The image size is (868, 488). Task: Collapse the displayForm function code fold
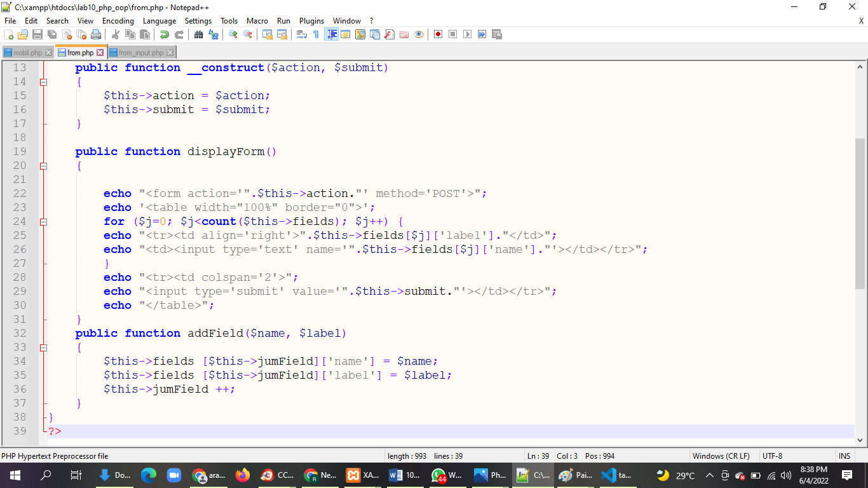[x=43, y=166]
